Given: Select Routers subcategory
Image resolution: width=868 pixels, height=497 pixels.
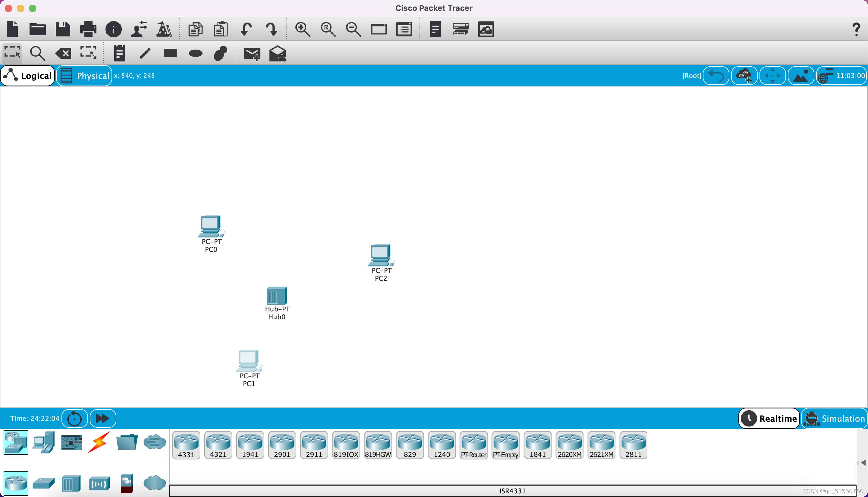Looking at the screenshot, I should pyautogui.click(x=16, y=483).
